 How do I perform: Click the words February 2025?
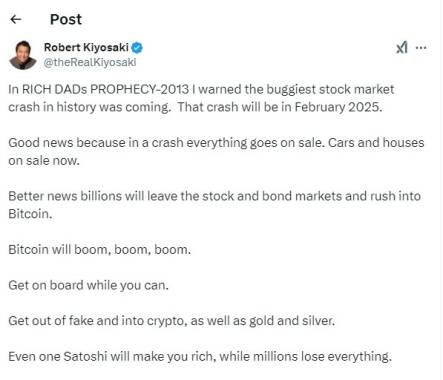(338, 107)
